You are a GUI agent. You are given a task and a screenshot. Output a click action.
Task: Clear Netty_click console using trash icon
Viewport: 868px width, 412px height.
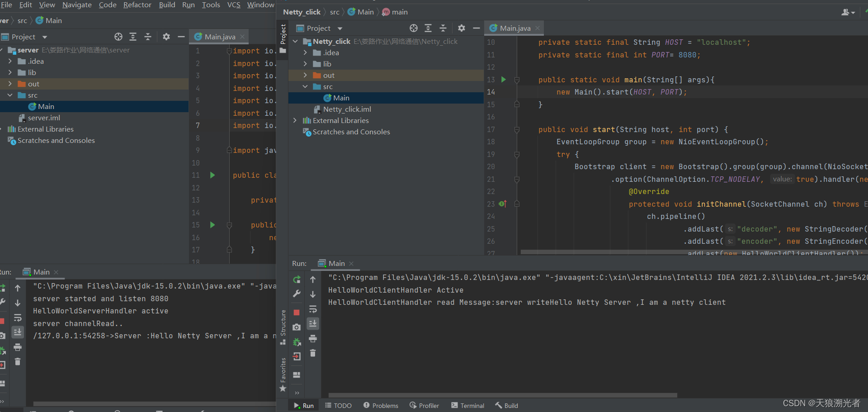pos(312,353)
